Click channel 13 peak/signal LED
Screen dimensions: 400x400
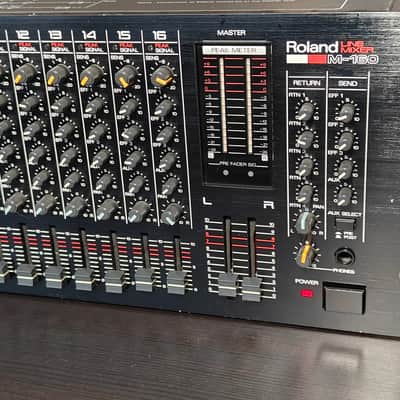click(47, 47)
